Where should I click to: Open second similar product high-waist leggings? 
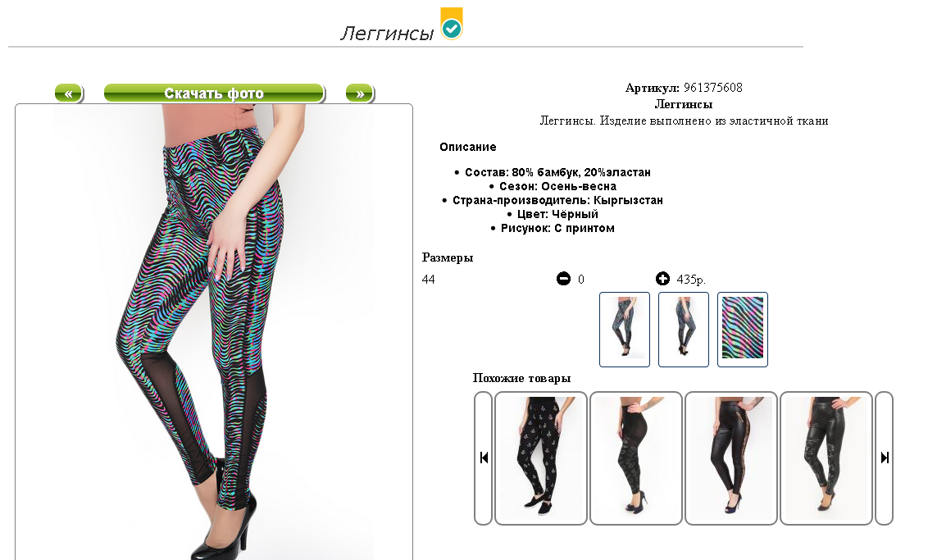[x=636, y=458]
